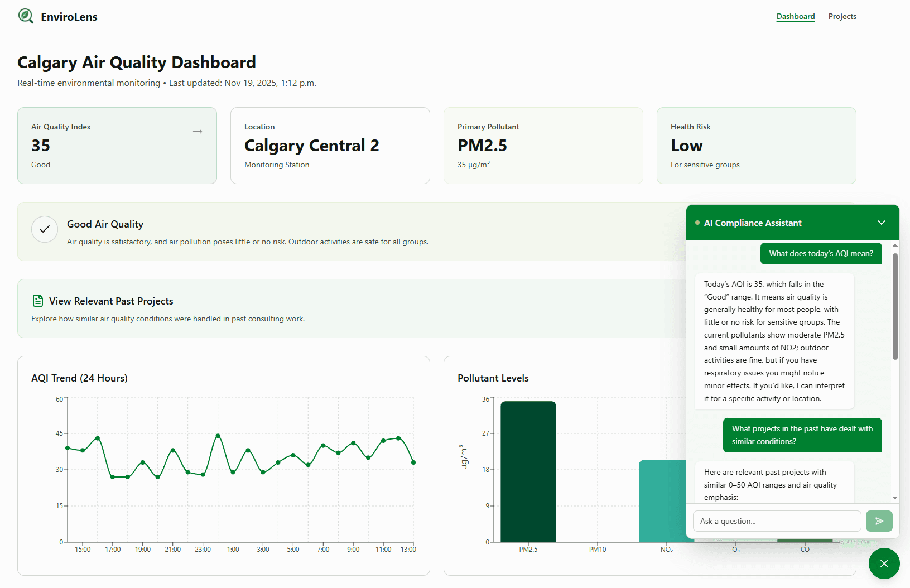Screen dimensions: 910x588
Task: Toggle the Health Risk Low card
Action: (x=756, y=146)
